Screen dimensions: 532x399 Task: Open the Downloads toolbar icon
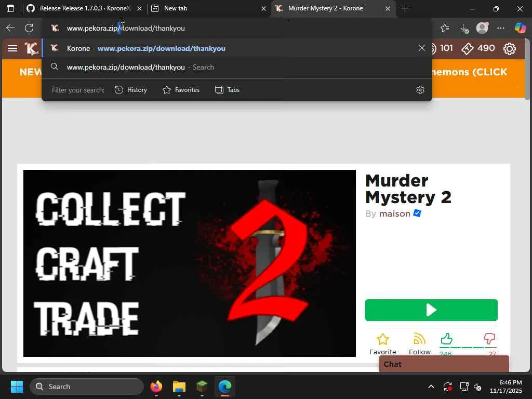pyautogui.click(x=464, y=28)
